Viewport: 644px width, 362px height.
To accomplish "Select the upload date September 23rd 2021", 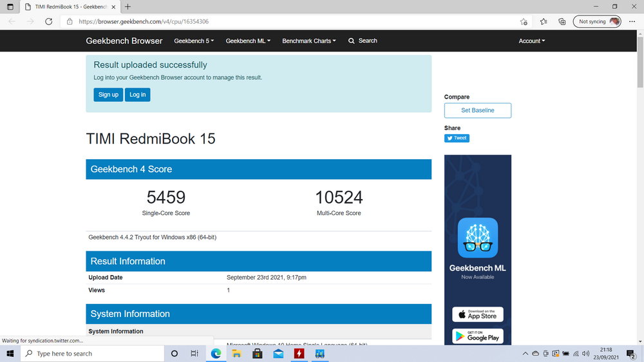I will point(267,278).
